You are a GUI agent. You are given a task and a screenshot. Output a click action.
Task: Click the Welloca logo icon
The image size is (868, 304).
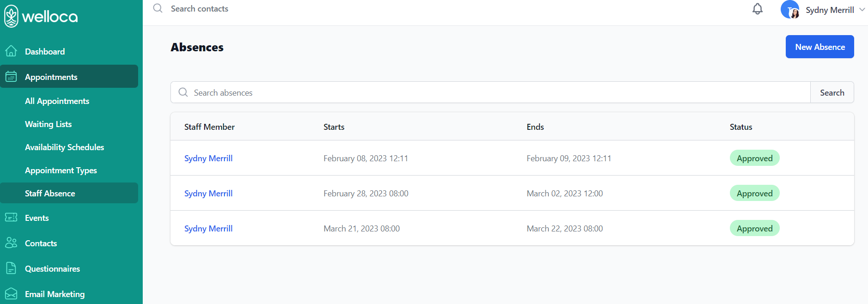tap(11, 16)
